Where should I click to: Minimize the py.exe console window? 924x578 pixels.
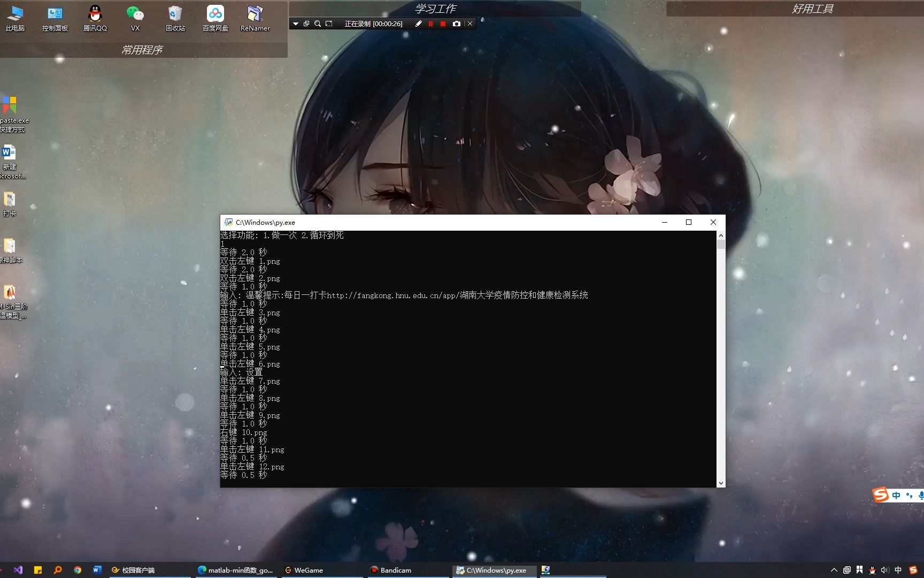[665, 222]
